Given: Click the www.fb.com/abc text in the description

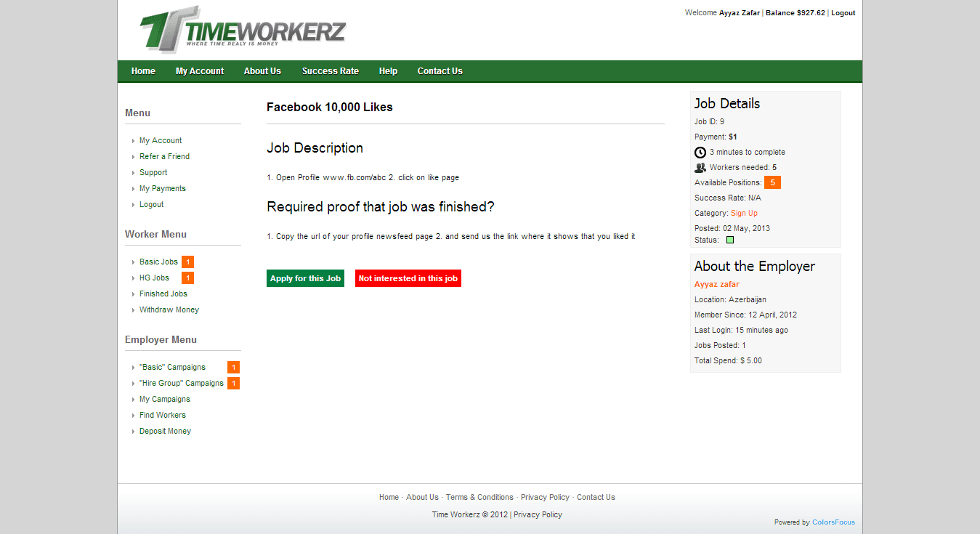Looking at the screenshot, I should coord(354,178).
